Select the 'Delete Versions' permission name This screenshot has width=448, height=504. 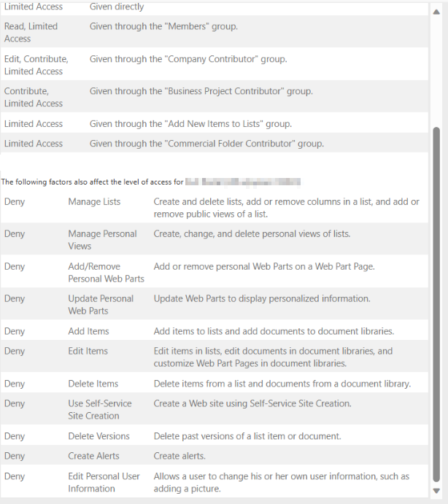point(99,436)
